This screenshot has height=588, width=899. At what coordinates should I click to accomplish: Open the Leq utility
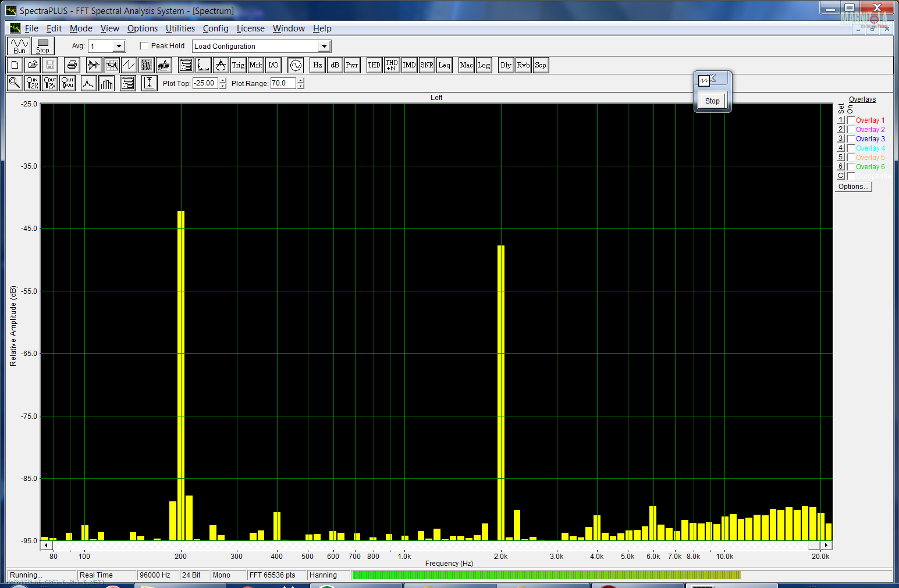point(444,65)
